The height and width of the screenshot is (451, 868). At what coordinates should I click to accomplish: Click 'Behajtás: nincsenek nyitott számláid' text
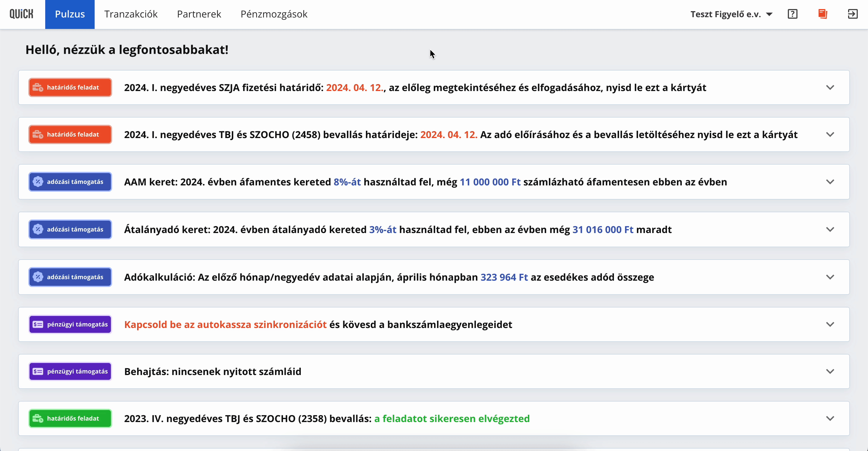coord(212,371)
